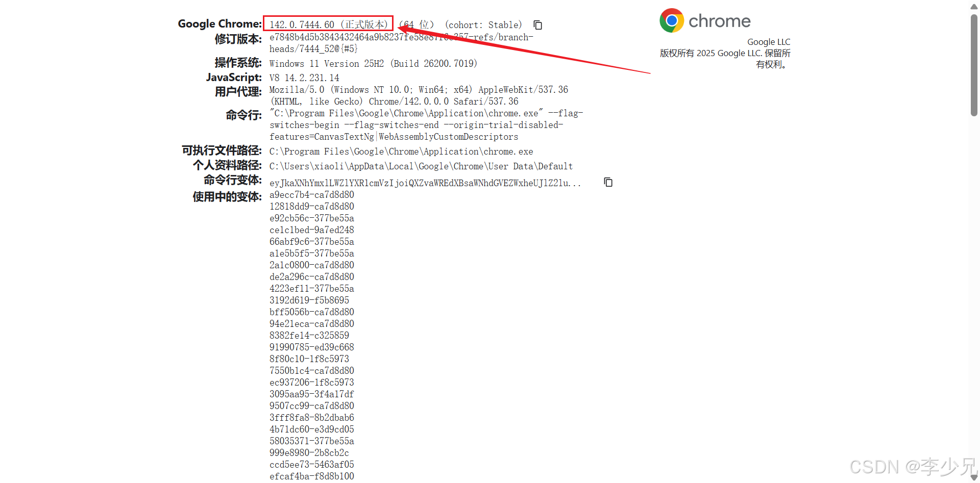
Task: Click the '修订版本:' label
Action: [x=238, y=39]
